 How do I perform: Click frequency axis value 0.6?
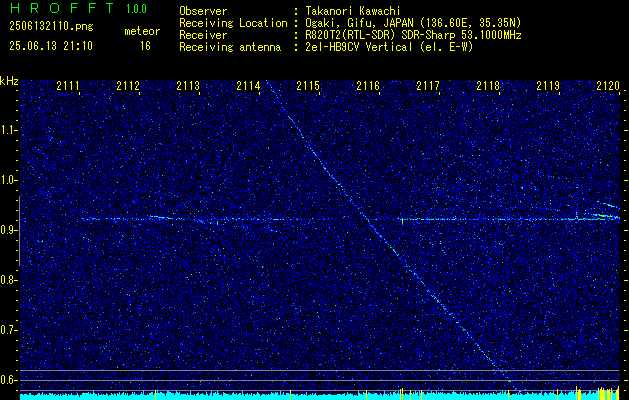point(8,380)
